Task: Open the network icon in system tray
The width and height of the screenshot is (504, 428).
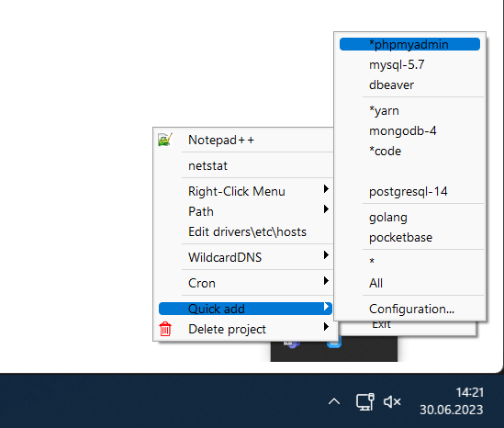Action: (x=364, y=401)
